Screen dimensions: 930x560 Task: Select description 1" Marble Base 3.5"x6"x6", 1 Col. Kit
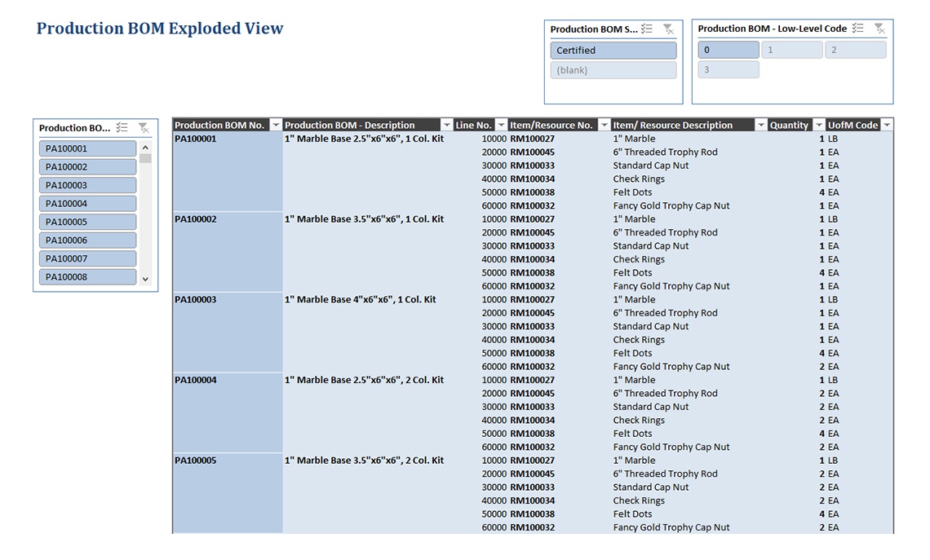point(364,219)
